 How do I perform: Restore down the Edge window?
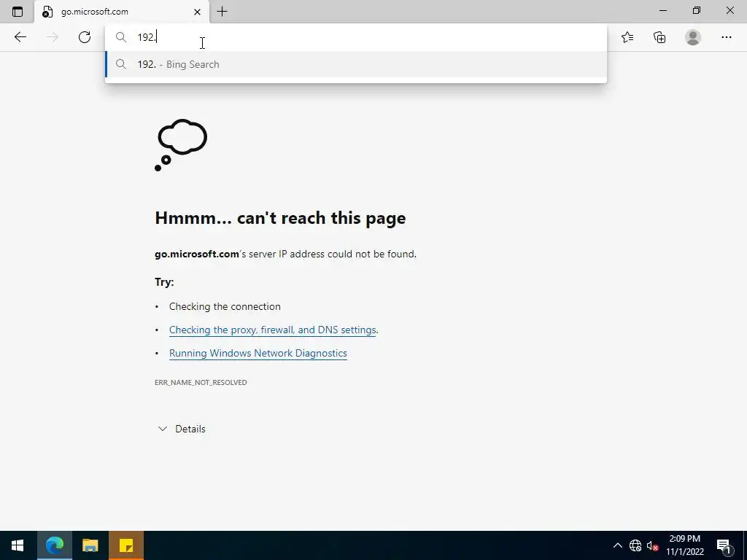[x=697, y=10]
